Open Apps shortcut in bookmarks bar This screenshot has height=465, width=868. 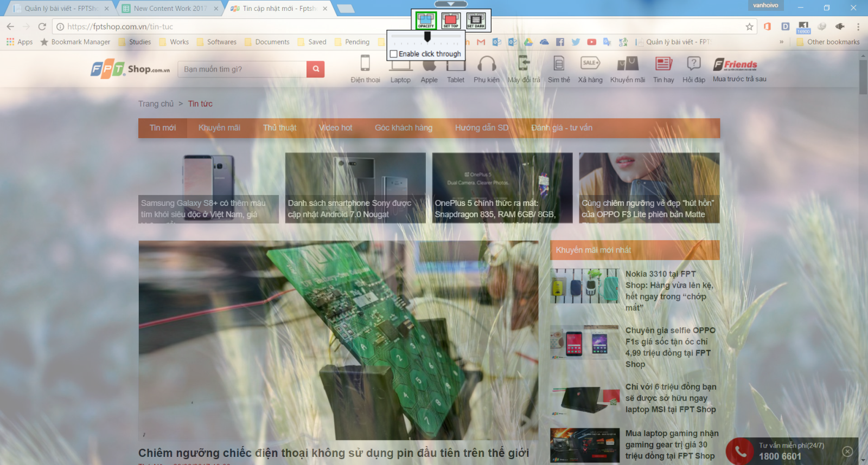[x=20, y=42]
